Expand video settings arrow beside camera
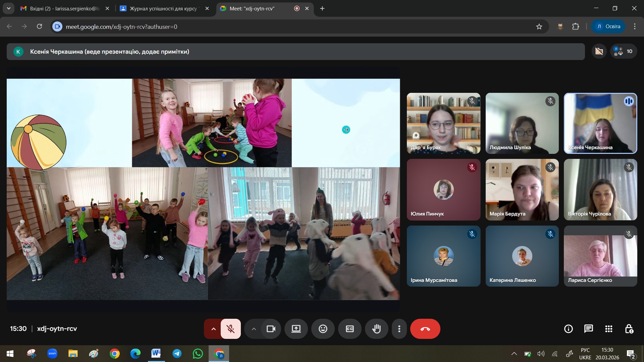This screenshot has width=644, height=362. pos(254,329)
